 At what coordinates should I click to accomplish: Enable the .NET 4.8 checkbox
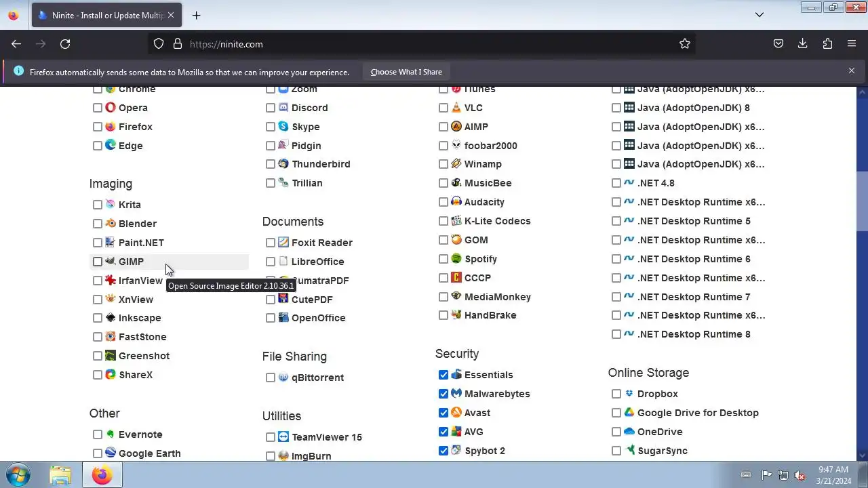pyautogui.click(x=616, y=183)
